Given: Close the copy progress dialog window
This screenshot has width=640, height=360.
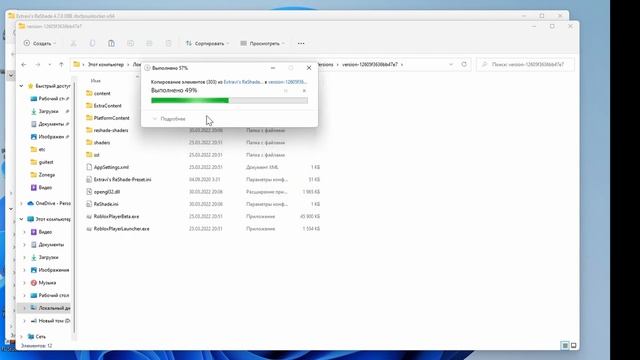Looking at the screenshot, I should click(309, 68).
